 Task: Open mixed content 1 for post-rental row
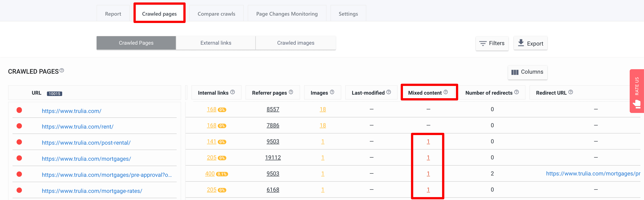coord(428,142)
